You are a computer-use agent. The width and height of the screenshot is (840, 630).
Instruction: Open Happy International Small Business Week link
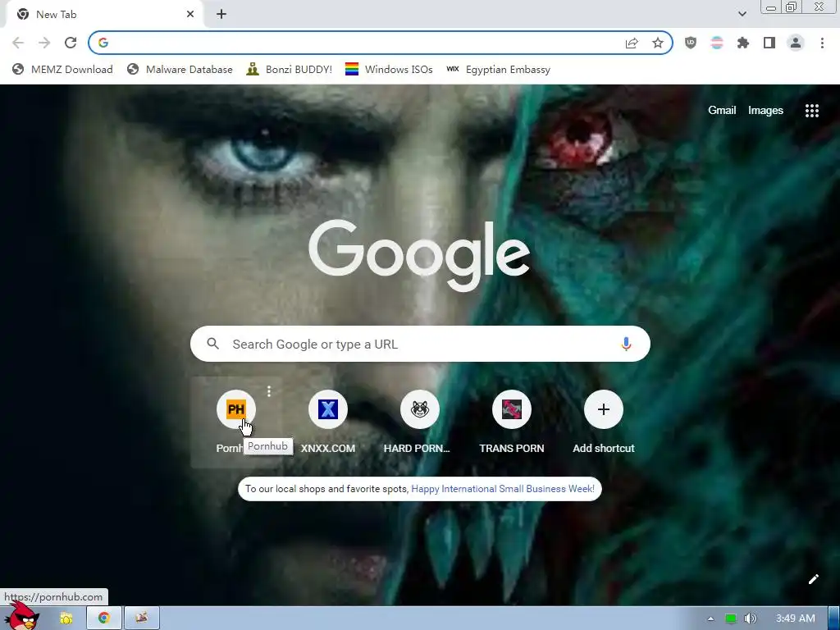[x=503, y=489]
